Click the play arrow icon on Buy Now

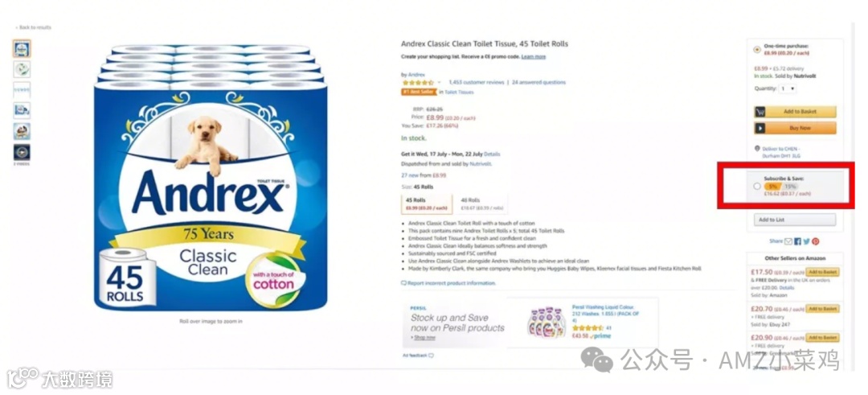click(x=760, y=128)
